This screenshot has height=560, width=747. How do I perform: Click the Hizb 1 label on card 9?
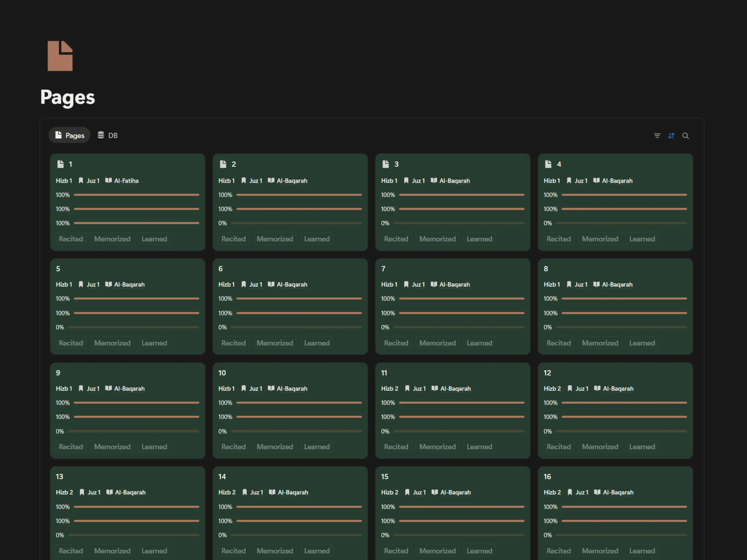tap(64, 388)
